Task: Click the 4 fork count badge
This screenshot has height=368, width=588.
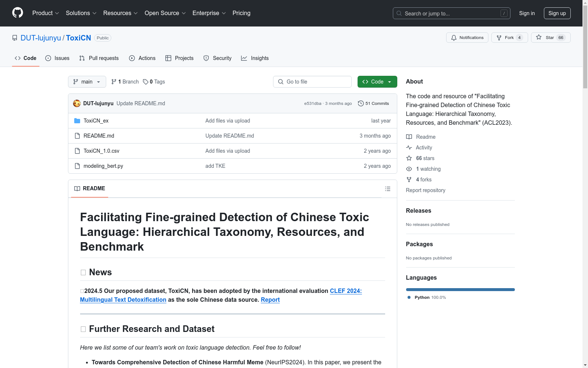Action: pos(519,38)
